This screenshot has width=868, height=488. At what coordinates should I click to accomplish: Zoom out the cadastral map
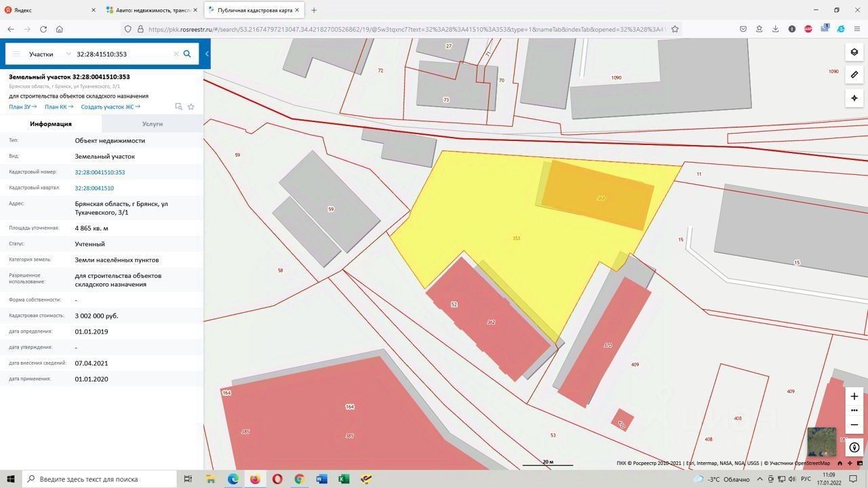[x=854, y=424]
